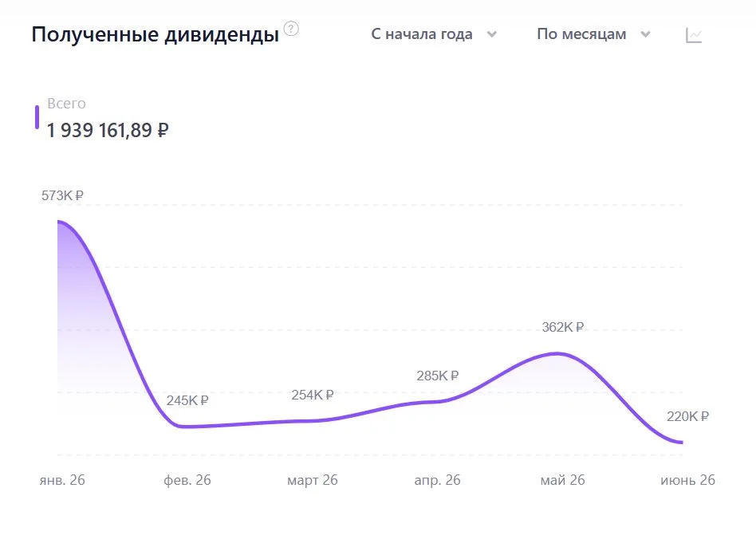The width and height of the screenshot is (756, 547).
Task: Click the "Полученные дивиденды" heading
Action: (x=156, y=35)
